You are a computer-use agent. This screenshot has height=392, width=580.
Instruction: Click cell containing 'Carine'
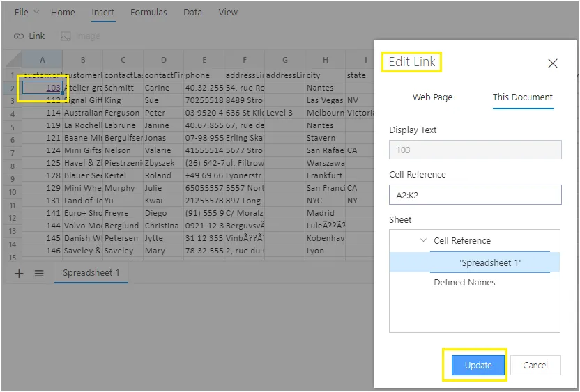pyautogui.click(x=164, y=88)
